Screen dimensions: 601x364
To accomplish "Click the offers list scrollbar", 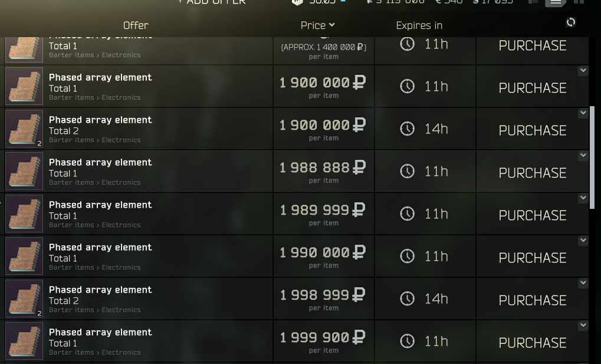I will click(x=592, y=156).
